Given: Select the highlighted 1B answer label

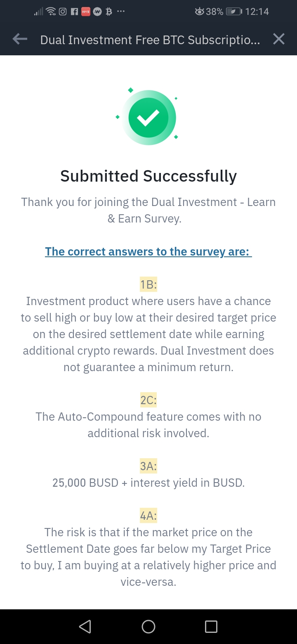Looking at the screenshot, I should click(x=148, y=284).
